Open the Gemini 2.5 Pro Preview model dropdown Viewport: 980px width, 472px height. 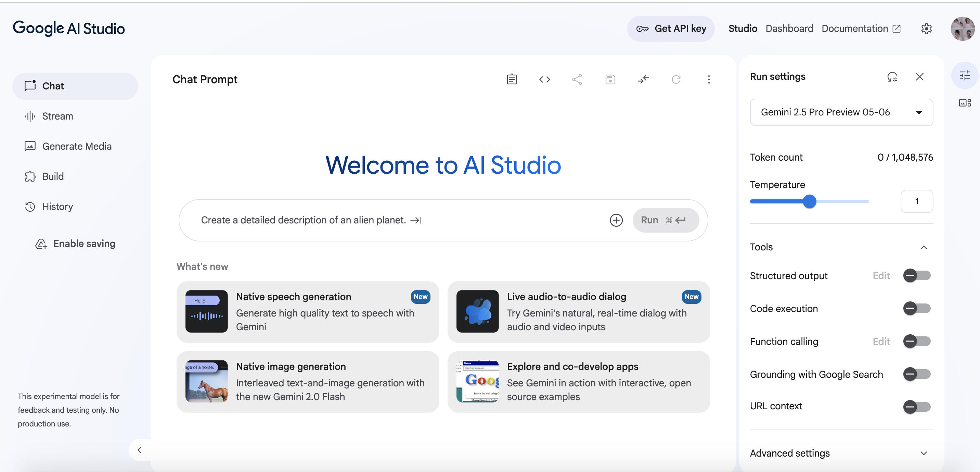(841, 112)
